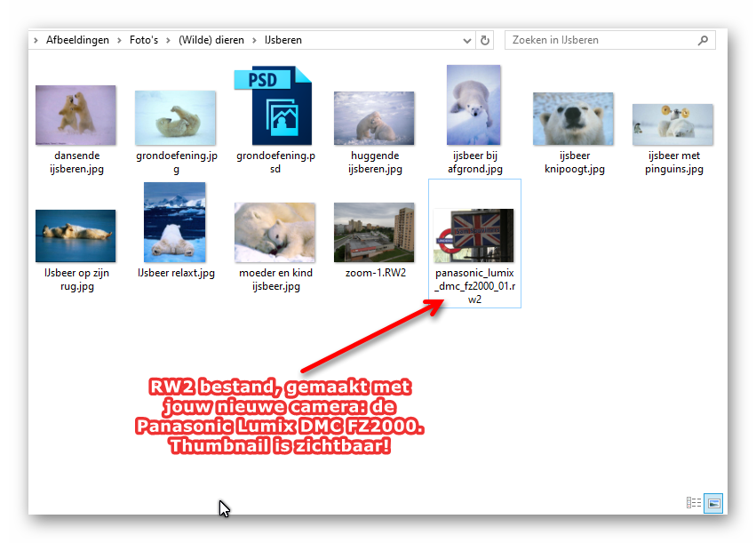Viewport: 756px width, 543px height.
Task: Select huggende ijsberen.jpg thumbnail
Action: pos(374,117)
